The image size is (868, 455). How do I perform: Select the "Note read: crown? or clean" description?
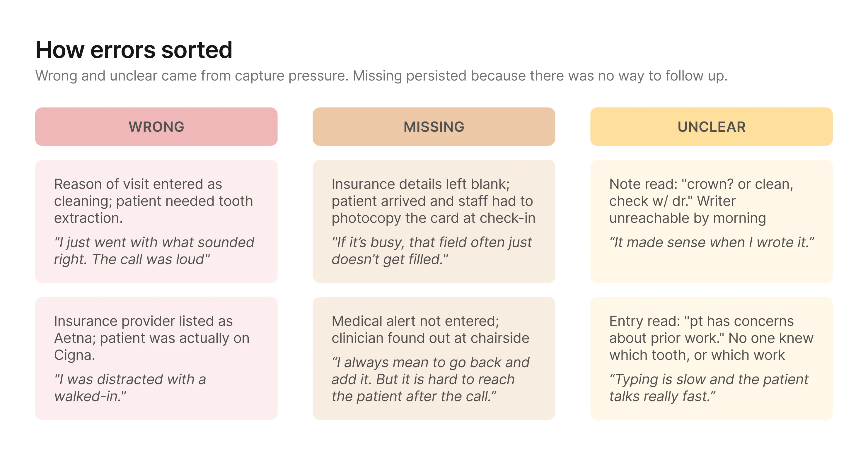[x=701, y=201]
